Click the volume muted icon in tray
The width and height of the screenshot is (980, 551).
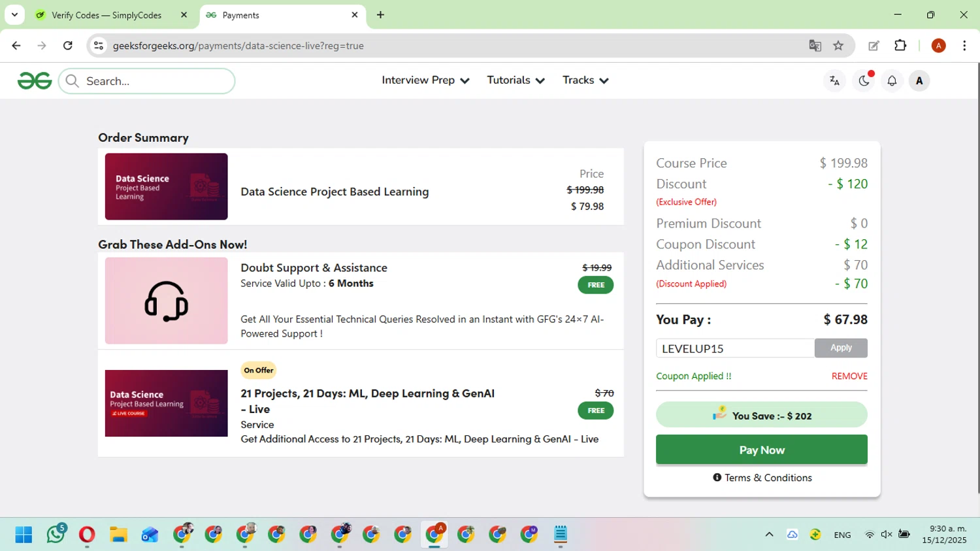[x=887, y=535]
